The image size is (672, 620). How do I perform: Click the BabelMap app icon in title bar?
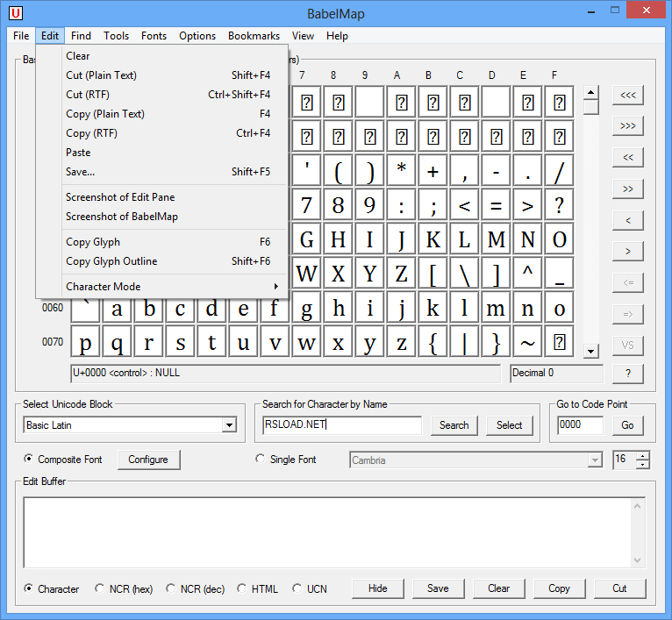tap(16, 13)
